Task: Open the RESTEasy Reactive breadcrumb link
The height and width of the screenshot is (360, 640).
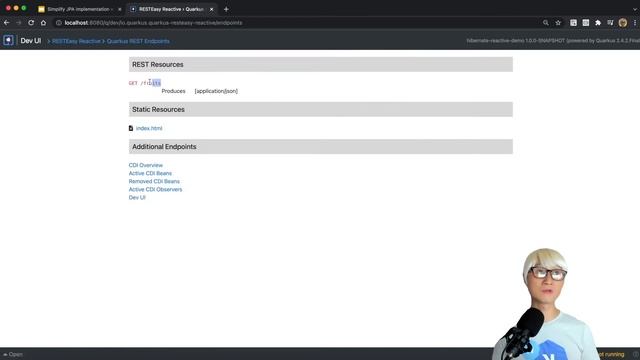Action: [76, 41]
